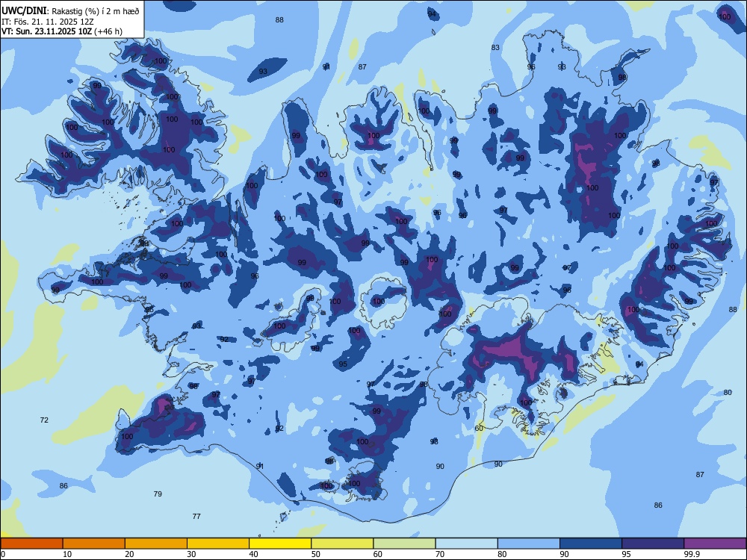747x560 pixels.
Task: Click the 'VT: Sun. 23.11.2025 10Z (+46 h)' line
Action: (x=62, y=31)
